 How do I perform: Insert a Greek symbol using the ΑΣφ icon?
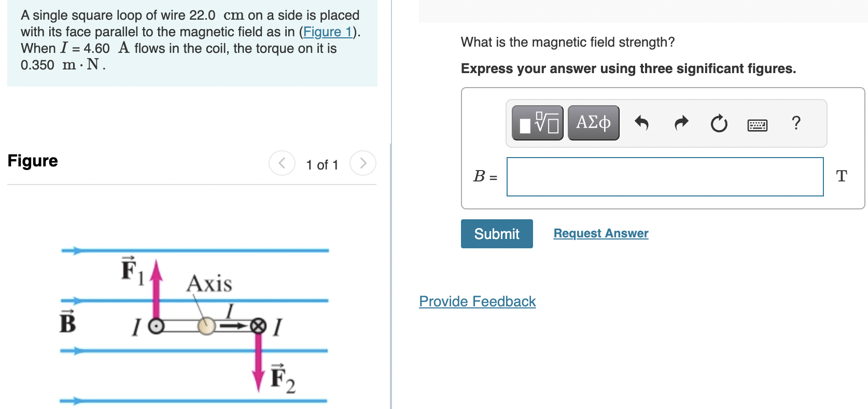coord(593,123)
